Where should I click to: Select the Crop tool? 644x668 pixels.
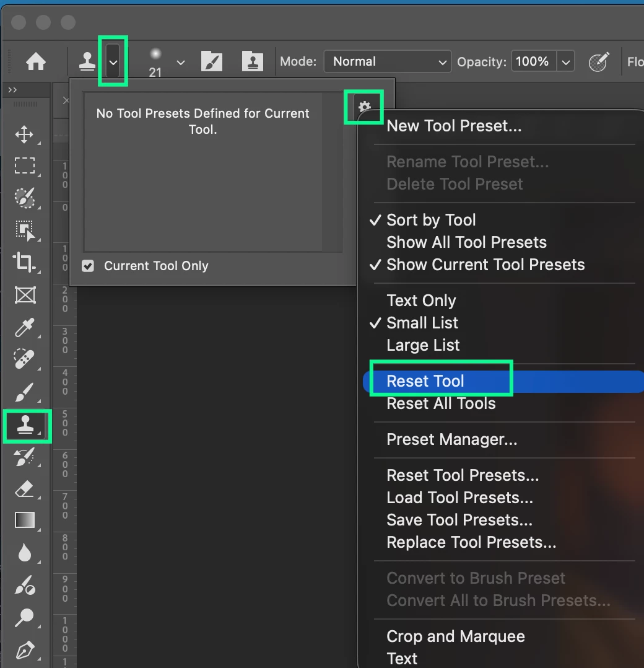[24, 262]
